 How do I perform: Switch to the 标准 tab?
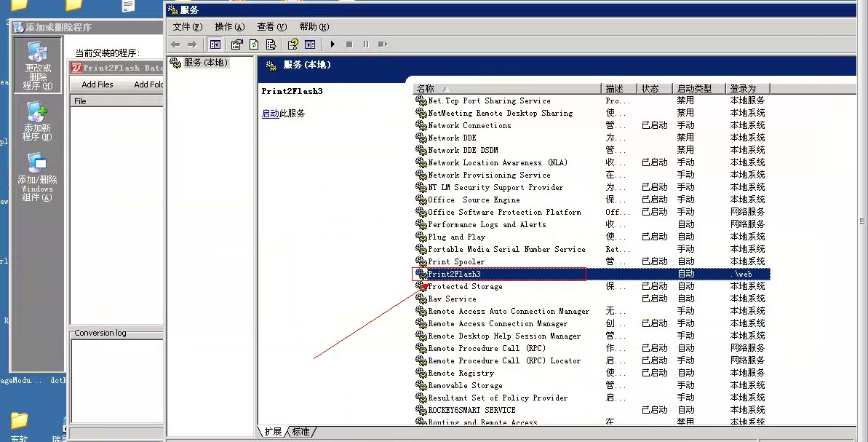302,432
